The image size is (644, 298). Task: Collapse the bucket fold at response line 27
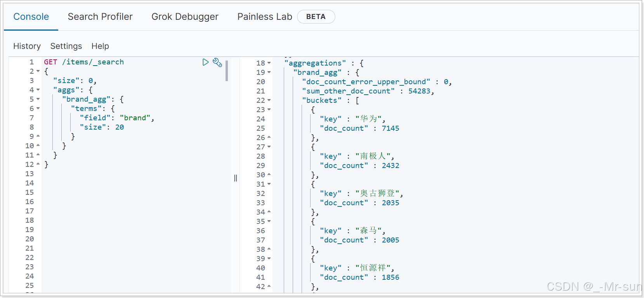[269, 147]
